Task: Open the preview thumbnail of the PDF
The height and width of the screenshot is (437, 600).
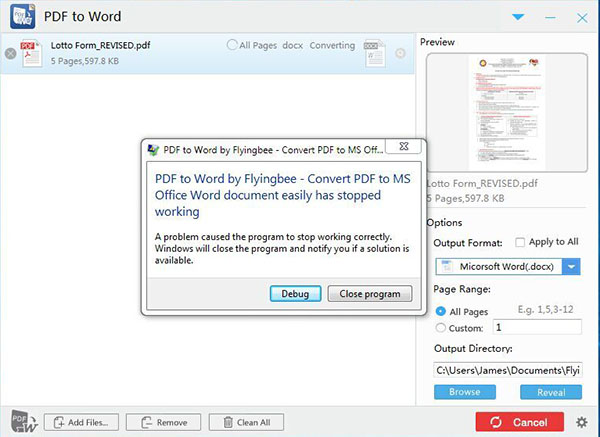Action: tap(507, 113)
